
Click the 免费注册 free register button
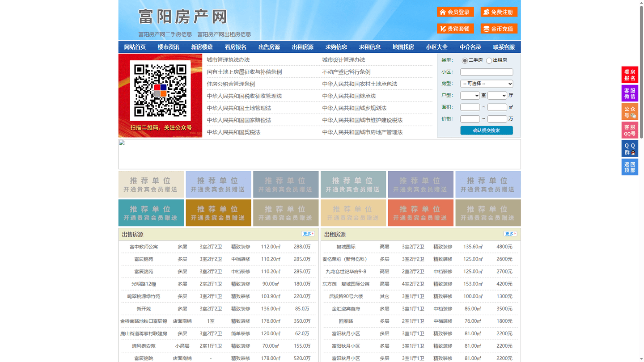499,12
